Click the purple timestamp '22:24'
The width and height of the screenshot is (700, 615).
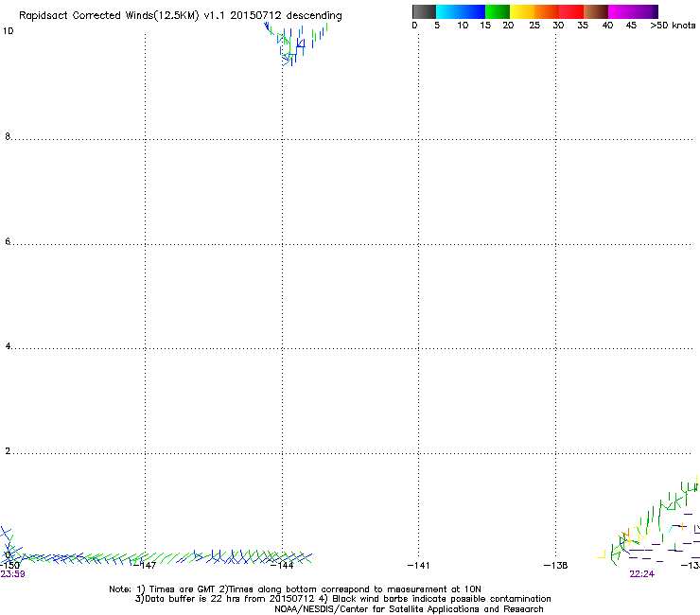pos(642,574)
